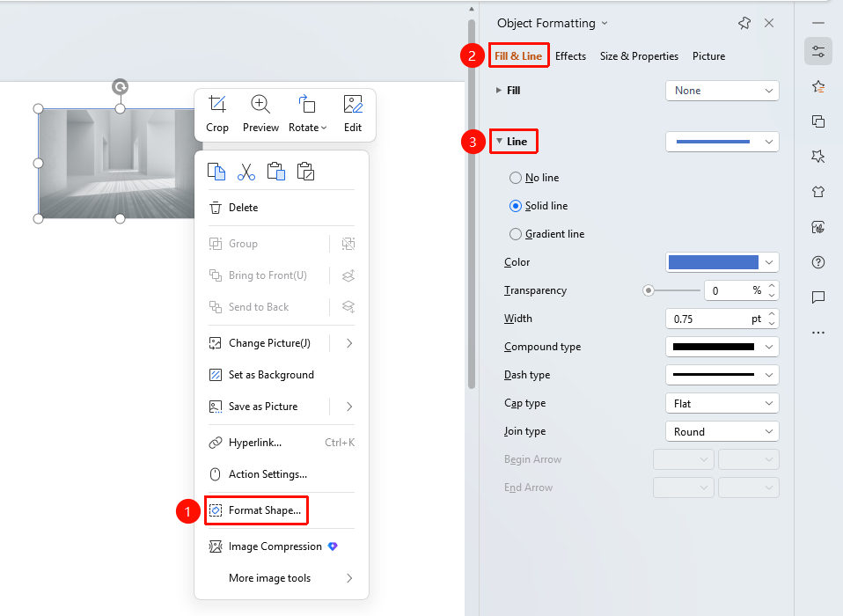Click the line Width input field

[722, 319]
